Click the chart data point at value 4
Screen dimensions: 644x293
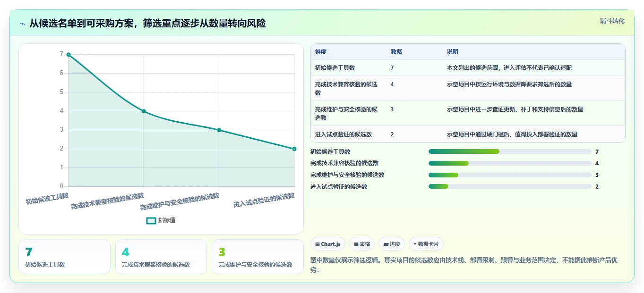pyautogui.click(x=144, y=111)
